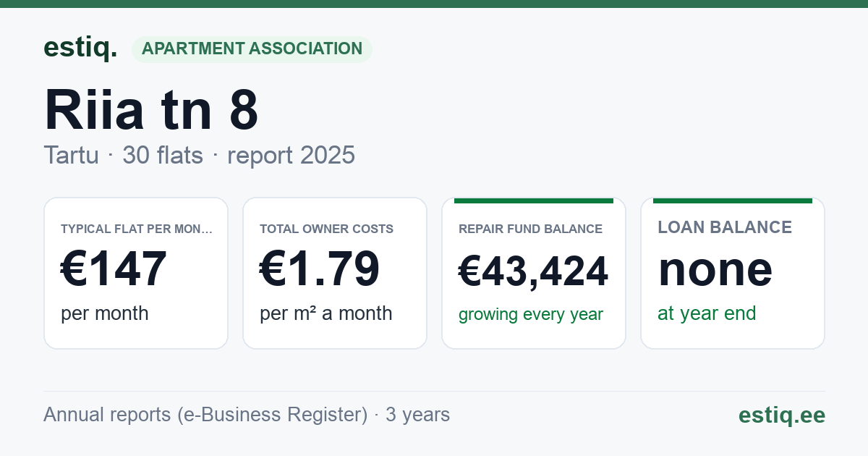This screenshot has width=868, height=456.
Task: Click the TOTAL OWNER COSTS label
Action: 326,229
